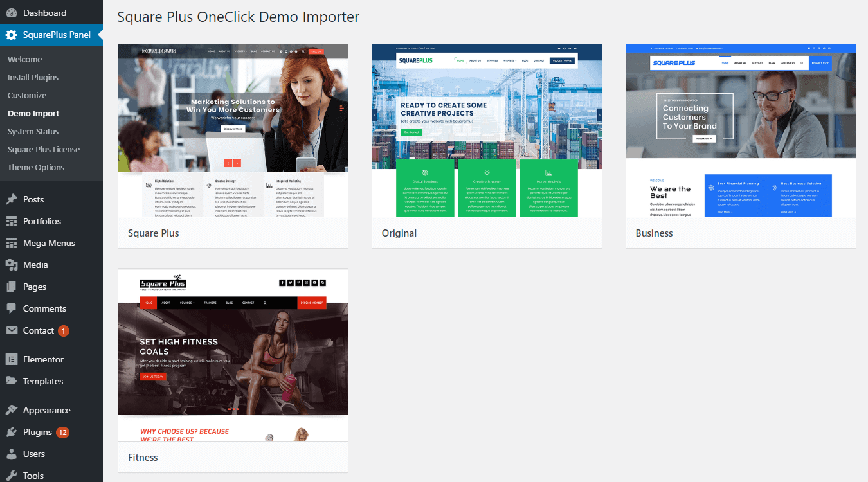Click the Plugins plug icon
868x482 pixels.
(12, 432)
